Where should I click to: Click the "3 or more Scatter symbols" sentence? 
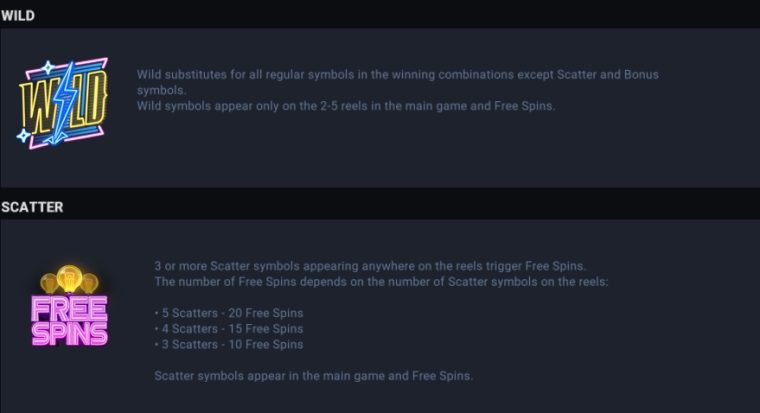(x=370, y=266)
